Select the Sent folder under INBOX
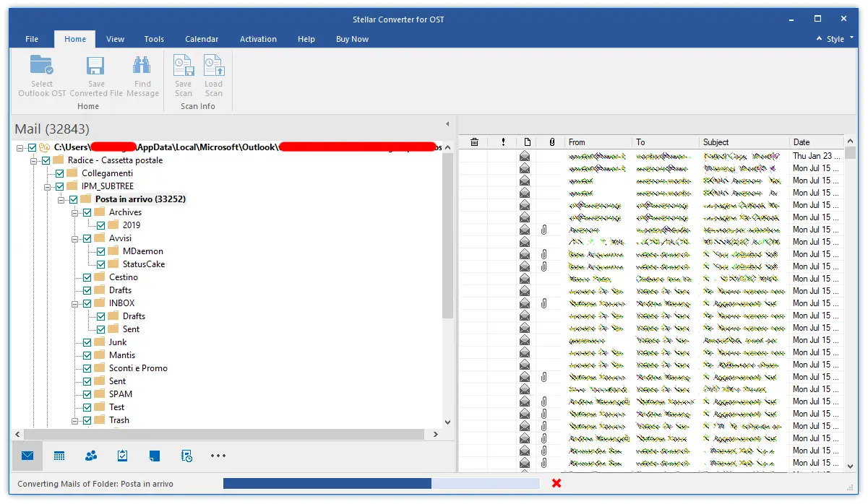The image size is (868, 504). pos(131,329)
